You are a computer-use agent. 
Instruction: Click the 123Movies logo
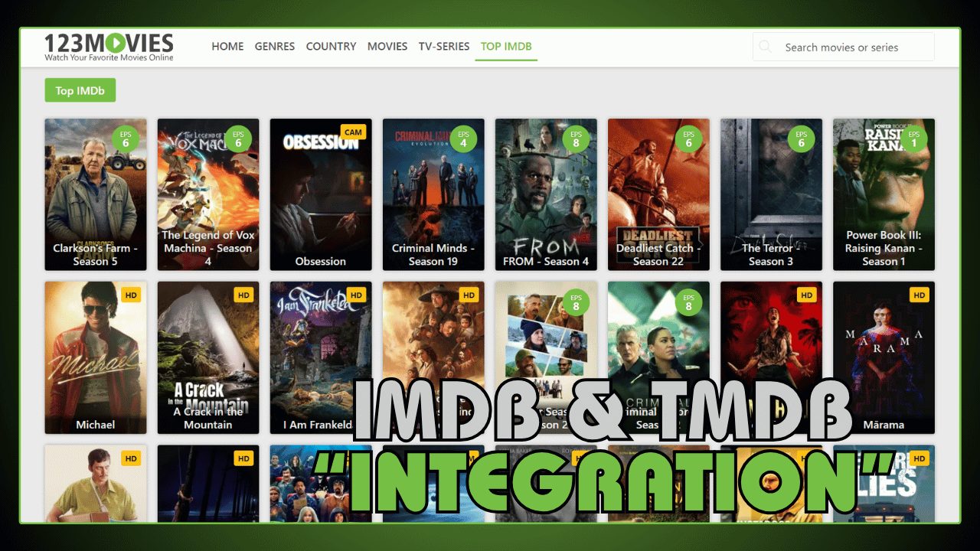coord(109,47)
